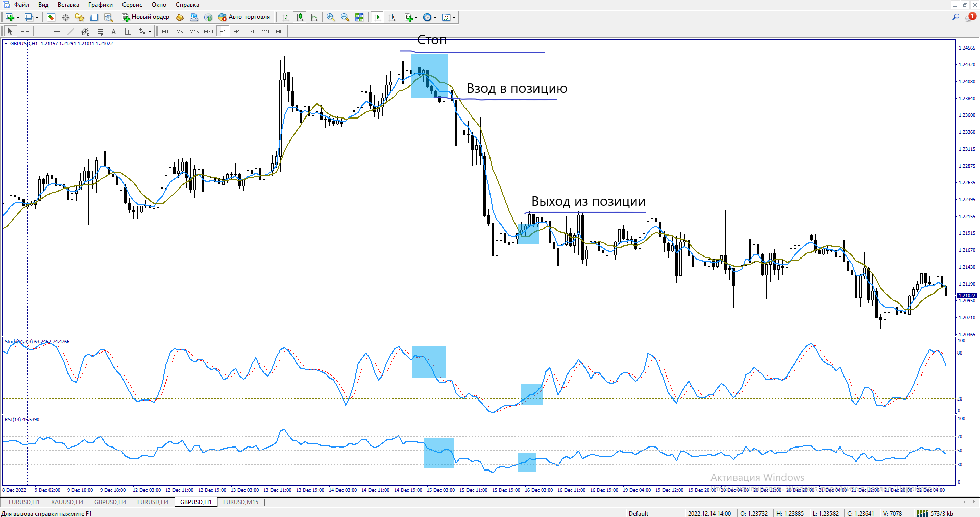Zoom out the chart with magnifier minus
The image size is (980, 517).
click(345, 17)
